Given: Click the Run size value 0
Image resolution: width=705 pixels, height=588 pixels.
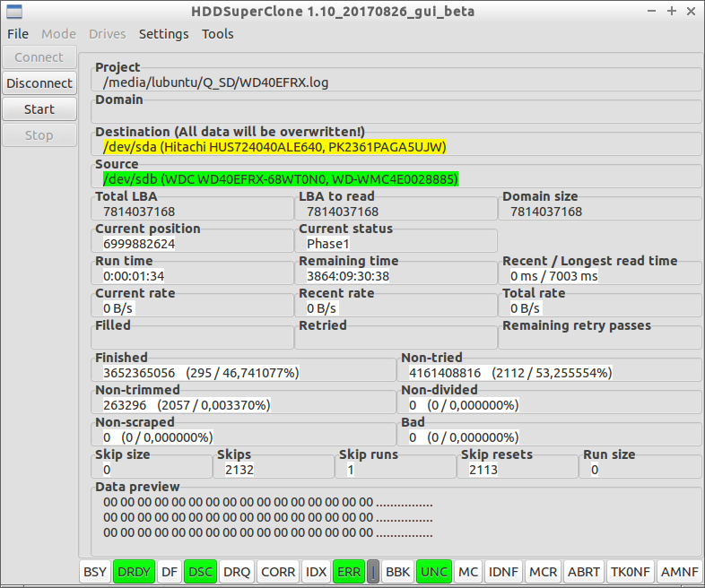Looking at the screenshot, I should (595, 470).
